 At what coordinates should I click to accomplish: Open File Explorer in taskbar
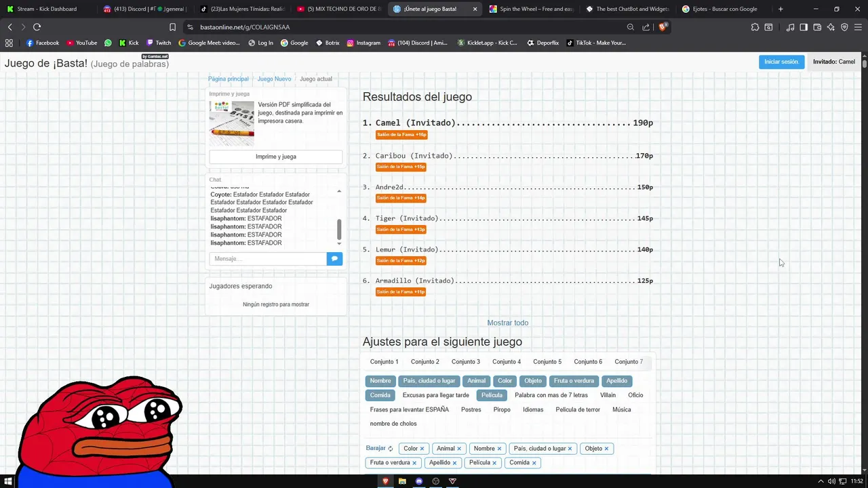point(402,481)
